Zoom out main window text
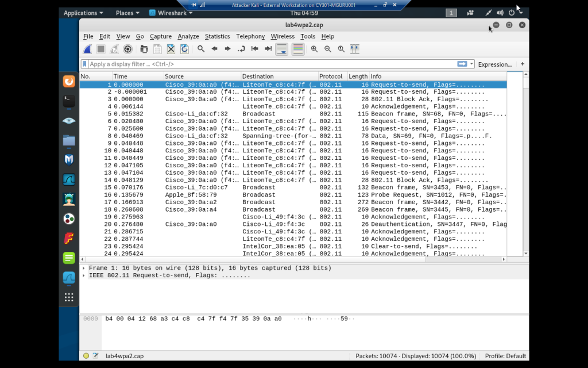 [328, 49]
